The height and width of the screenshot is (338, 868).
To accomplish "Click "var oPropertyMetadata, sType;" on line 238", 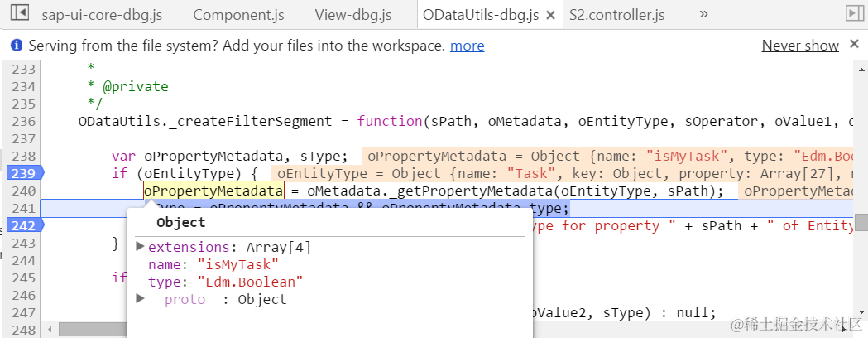I will [x=229, y=157].
